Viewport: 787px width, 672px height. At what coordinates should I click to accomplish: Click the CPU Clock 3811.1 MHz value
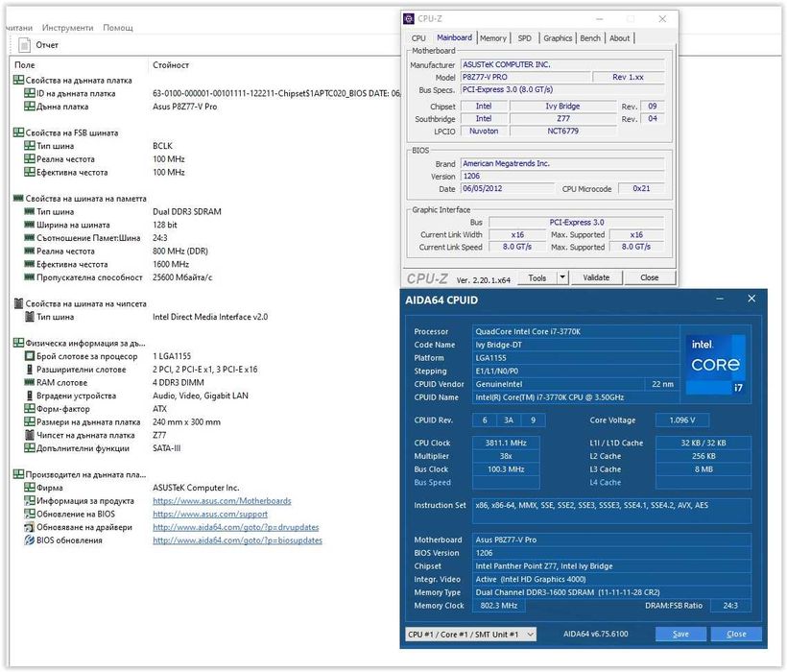506,443
